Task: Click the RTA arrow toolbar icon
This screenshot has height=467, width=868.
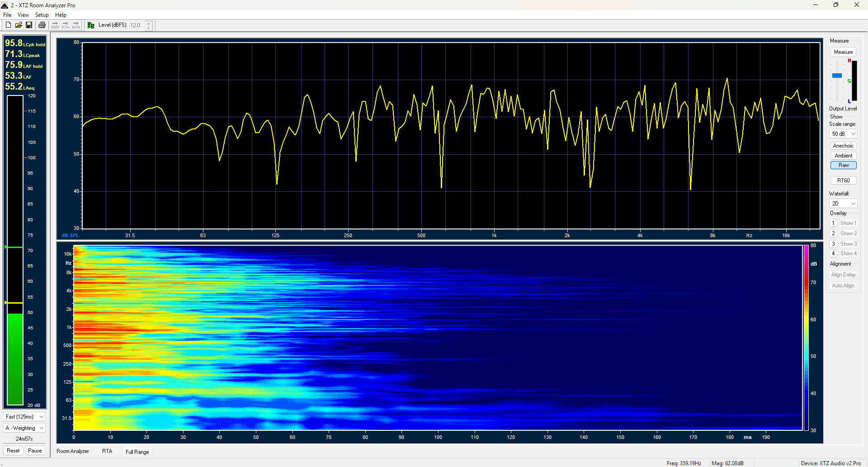Action: 66,25
